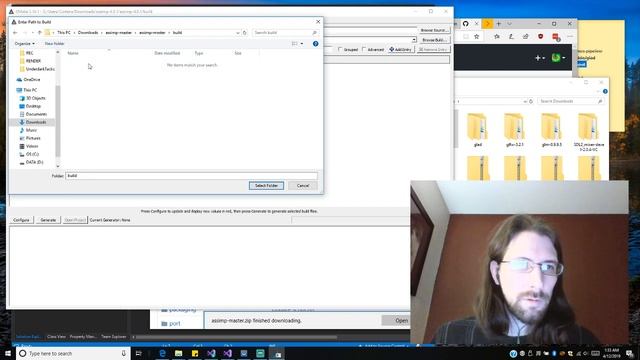This screenshot has width=640, height=360.
Task: Open help in the folder dialog
Action: pyautogui.click(x=316, y=44)
